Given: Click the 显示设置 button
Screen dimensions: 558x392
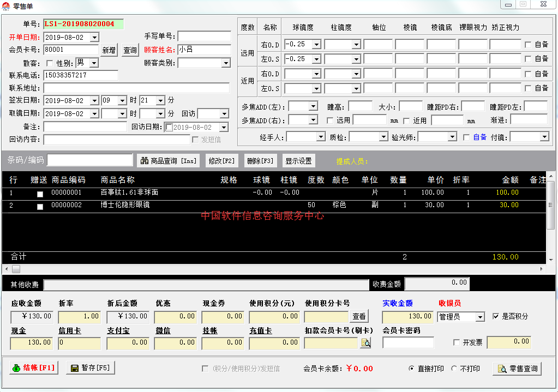Looking at the screenshot, I should coord(298,161).
